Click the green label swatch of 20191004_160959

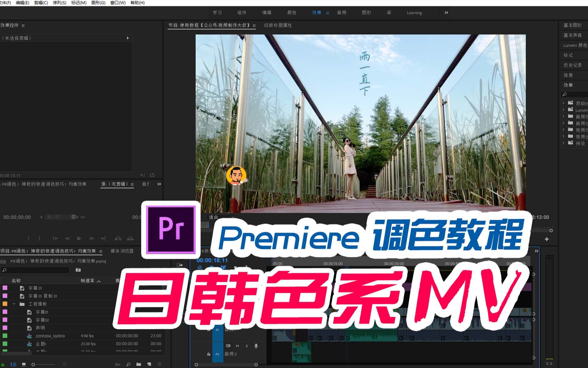[5, 336]
